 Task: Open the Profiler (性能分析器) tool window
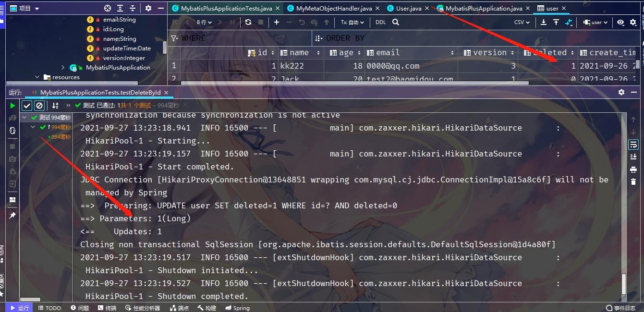pos(143,308)
